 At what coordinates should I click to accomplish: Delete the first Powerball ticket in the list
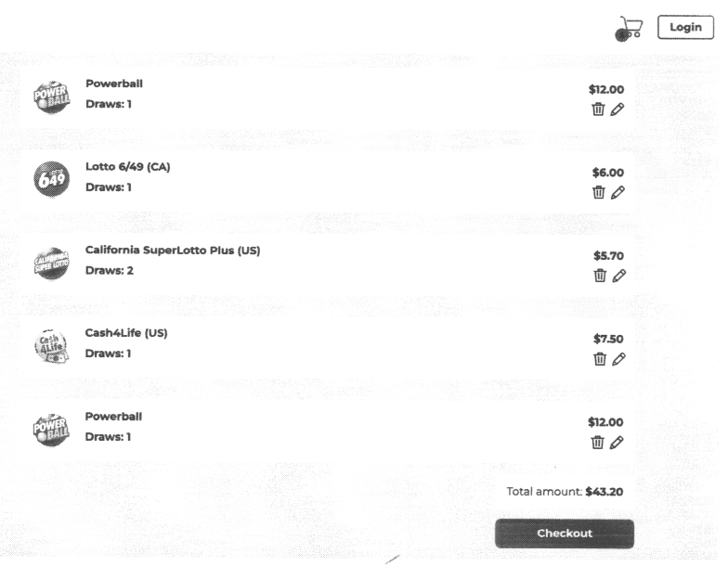[x=598, y=109]
